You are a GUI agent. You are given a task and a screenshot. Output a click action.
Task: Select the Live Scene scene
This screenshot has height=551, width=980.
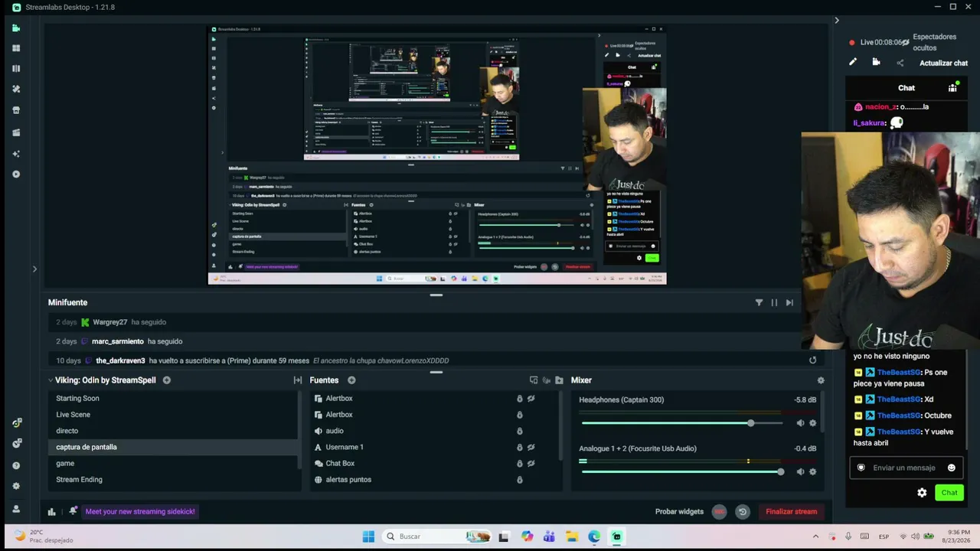(174, 415)
